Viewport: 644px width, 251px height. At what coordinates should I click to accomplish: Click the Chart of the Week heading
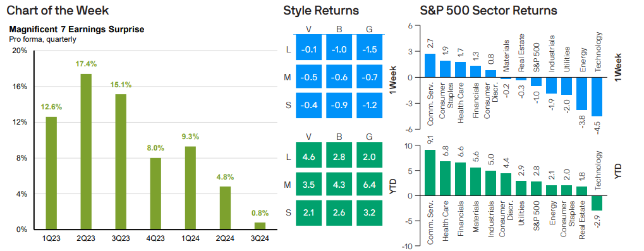tap(58, 11)
